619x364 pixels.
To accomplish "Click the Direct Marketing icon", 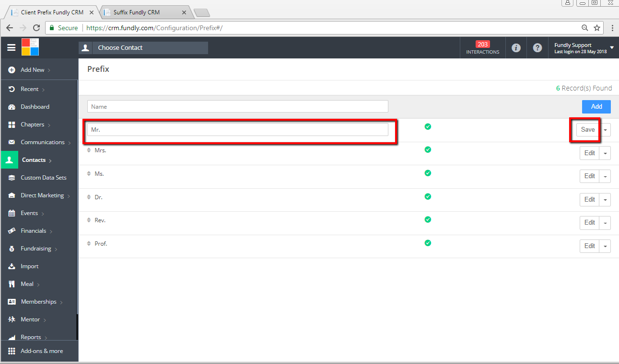I will click(x=12, y=195).
